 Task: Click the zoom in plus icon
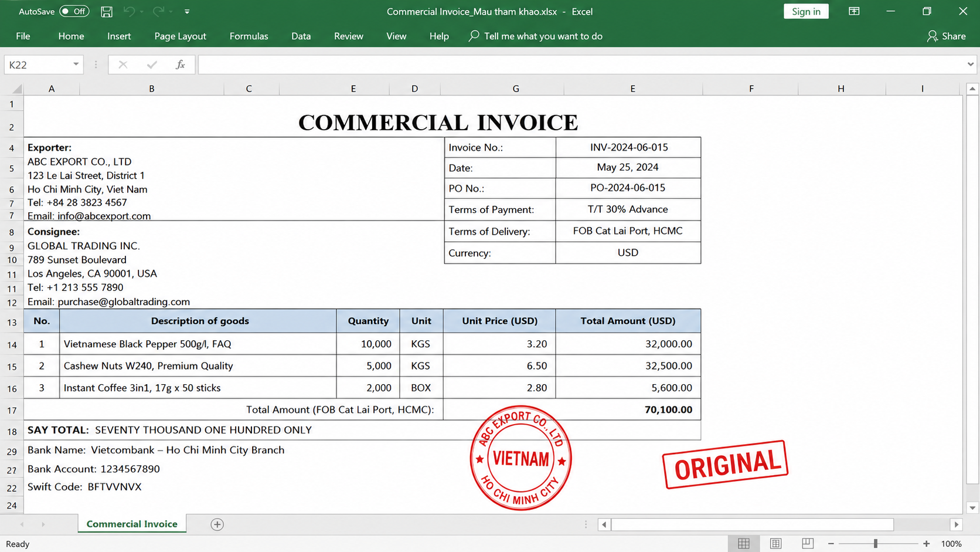click(x=927, y=544)
